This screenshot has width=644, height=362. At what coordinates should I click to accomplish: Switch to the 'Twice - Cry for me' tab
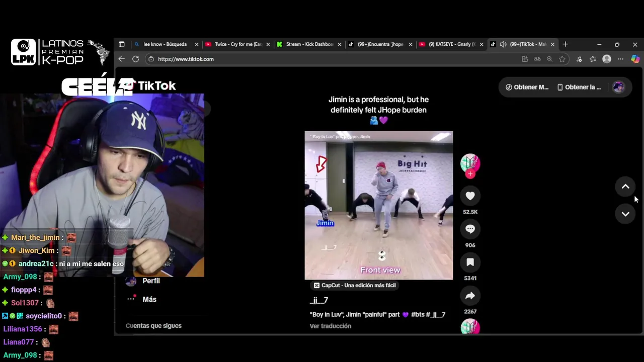(x=238, y=44)
